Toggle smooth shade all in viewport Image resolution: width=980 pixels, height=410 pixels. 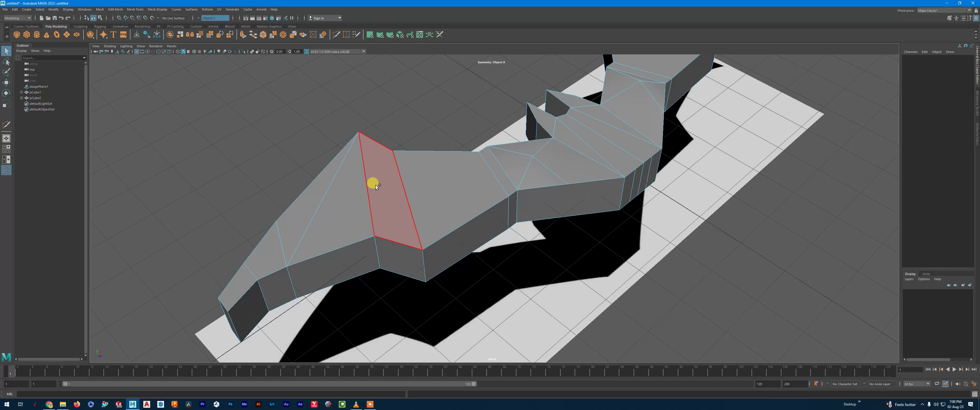183,52
